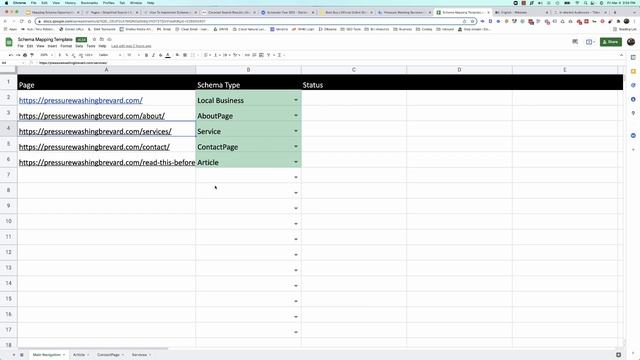The width and height of the screenshot is (640, 360).
Task: Go back in Chrome
Action: point(5,21)
